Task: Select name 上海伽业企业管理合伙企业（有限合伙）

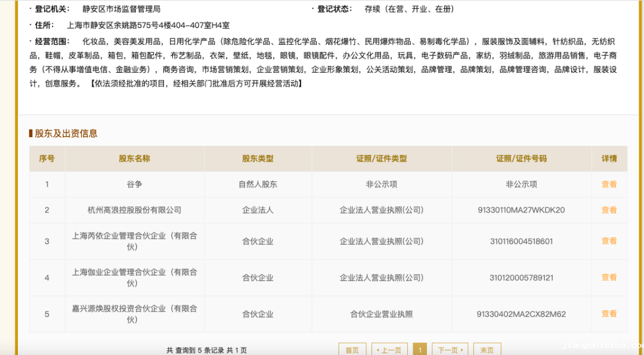Action: point(135,277)
